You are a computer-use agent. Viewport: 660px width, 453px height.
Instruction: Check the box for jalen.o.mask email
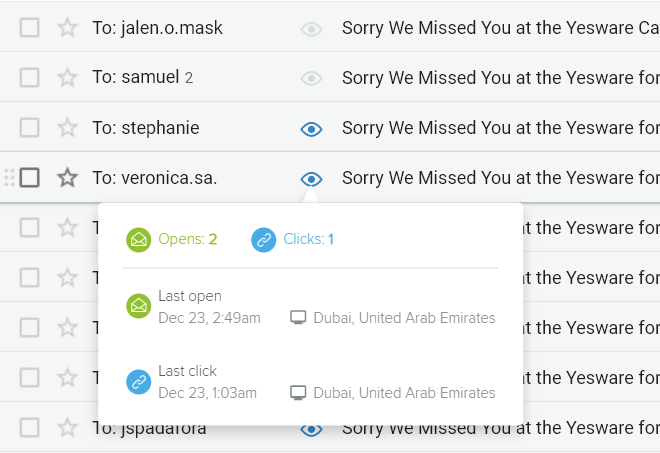click(x=30, y=28)
